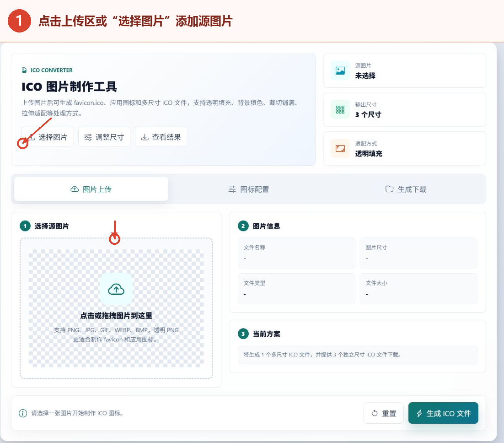The image size is (504, 443).
Task: Click the info icon in status bar
Action: [x=23, y=413]
